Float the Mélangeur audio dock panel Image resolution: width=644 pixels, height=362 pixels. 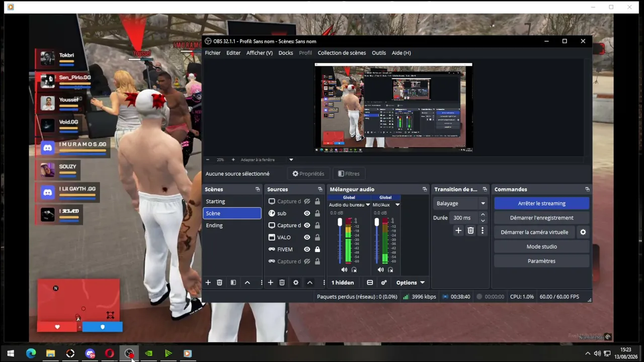(425, 190)
